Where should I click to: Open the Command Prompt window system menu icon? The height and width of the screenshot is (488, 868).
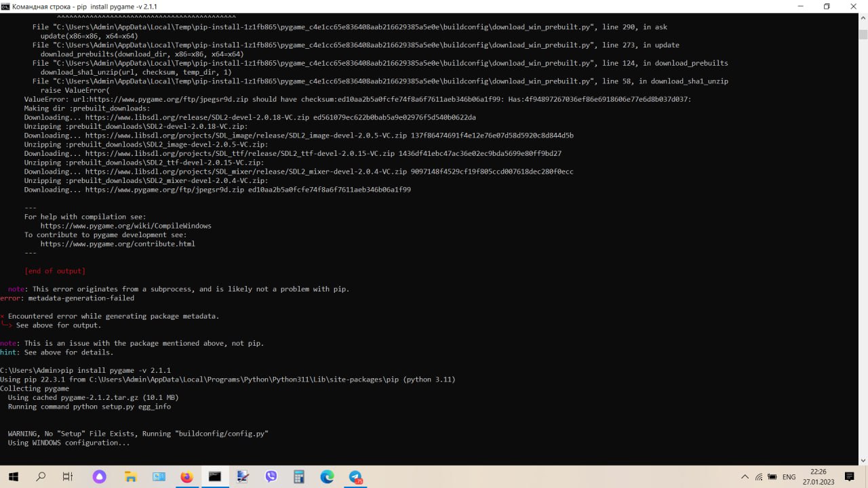pos(5,6)
